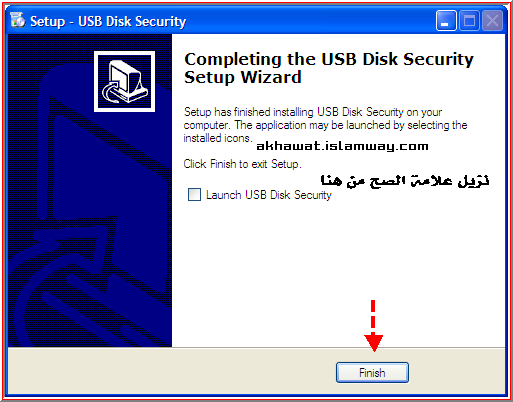Click the "Setup Wizard" heading line
513x402 pixels.
243,77
